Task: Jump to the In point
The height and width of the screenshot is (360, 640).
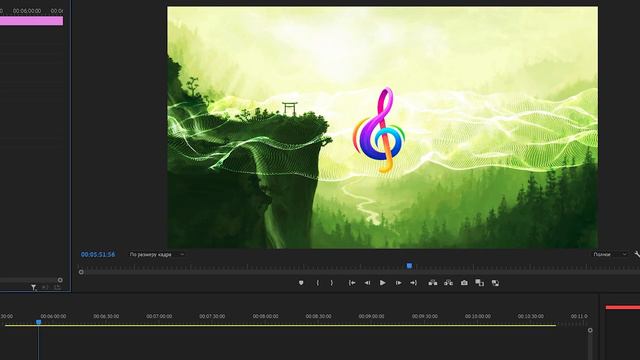Action: point(352,283)
